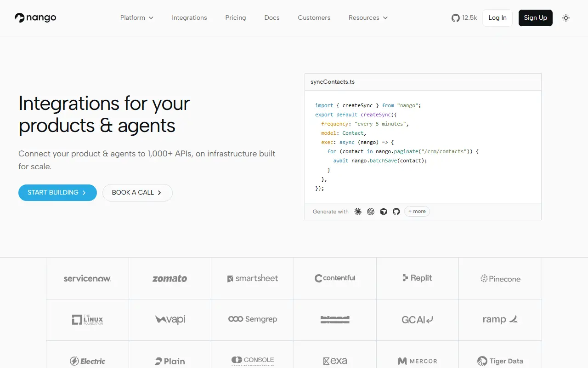The image size is (588, 368).
Task: Open the GitHub 12.5k stars link
Action: [x=464, y=18]
